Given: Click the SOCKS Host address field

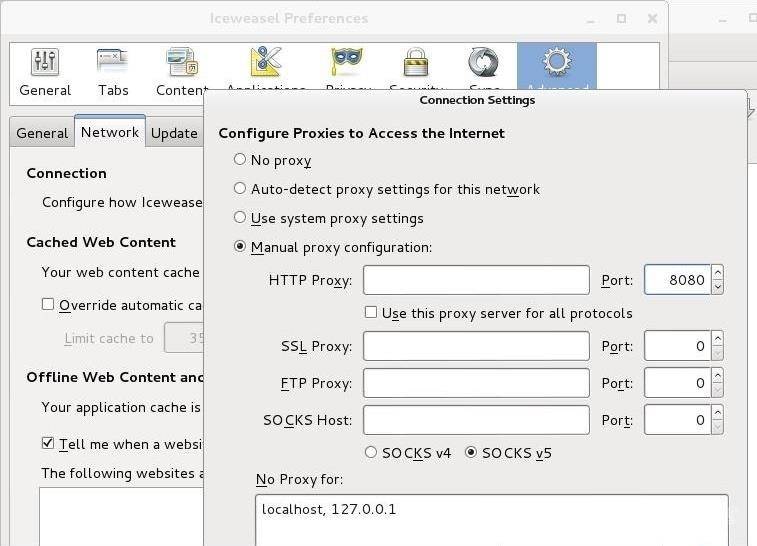Looking at the screenshot, I should pos(476,420).
